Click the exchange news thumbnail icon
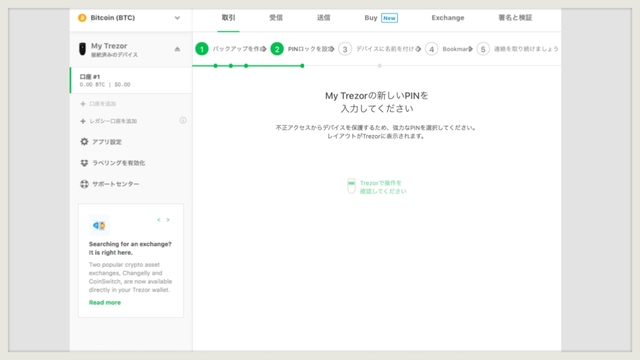 pyautogui.click(x=99, y=225)
